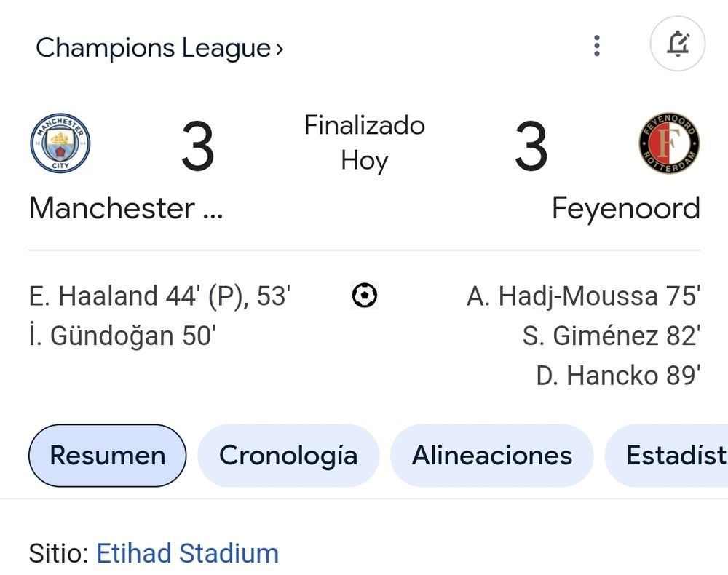Click E. Haaland goal scorer entry

159,296
